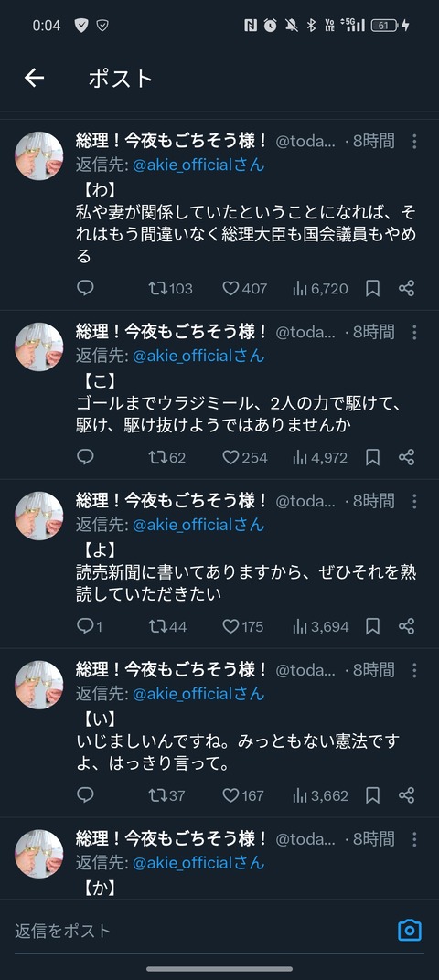Screen dimensions: 439x980
Task: Like the post with 407 likes
Action: coord(245,288)
